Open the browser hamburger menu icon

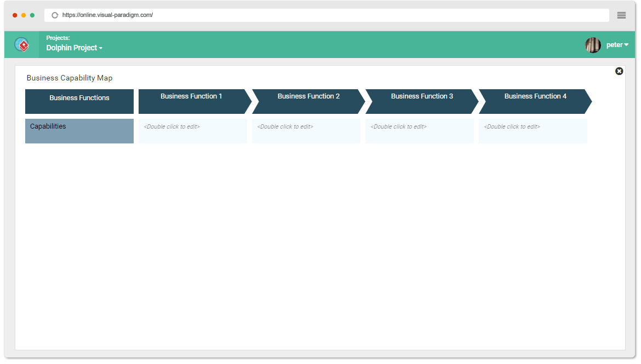(x=621, y=15)
